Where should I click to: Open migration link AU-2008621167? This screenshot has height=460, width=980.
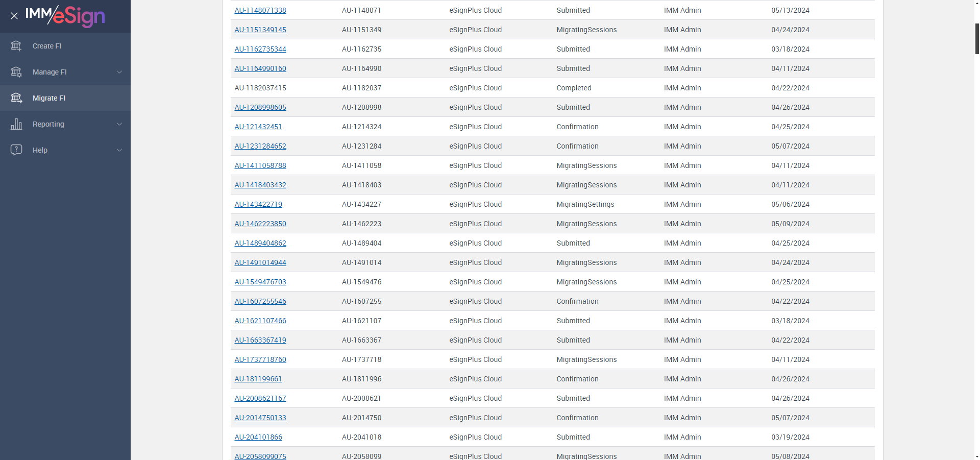pyautogui.click(x=260, y=398)
